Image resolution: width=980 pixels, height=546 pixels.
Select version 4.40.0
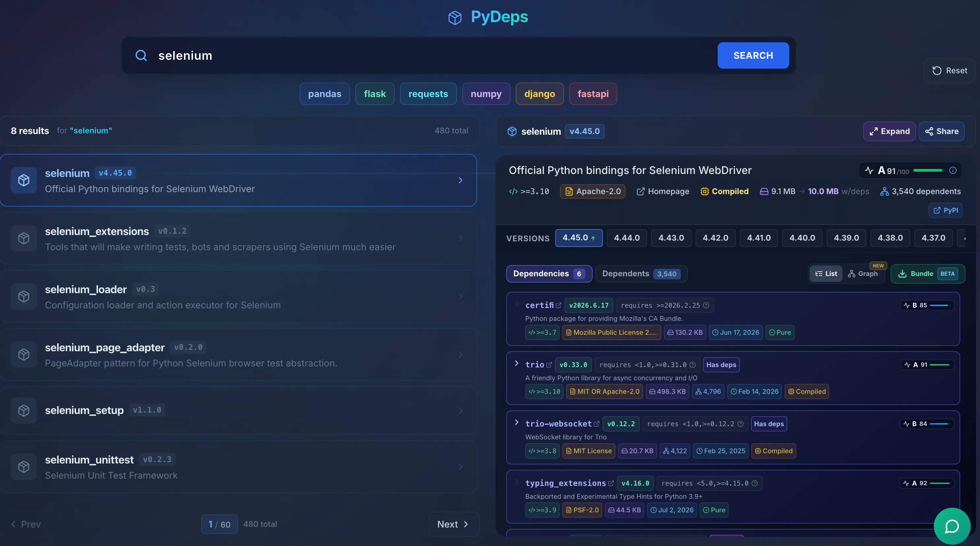coord(802,238)
